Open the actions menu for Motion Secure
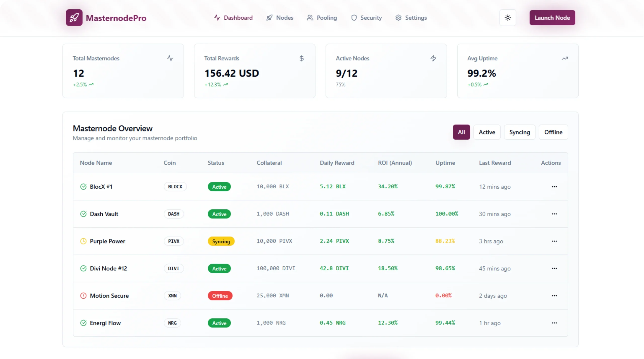The image size is (644, 359). (554, 296)
